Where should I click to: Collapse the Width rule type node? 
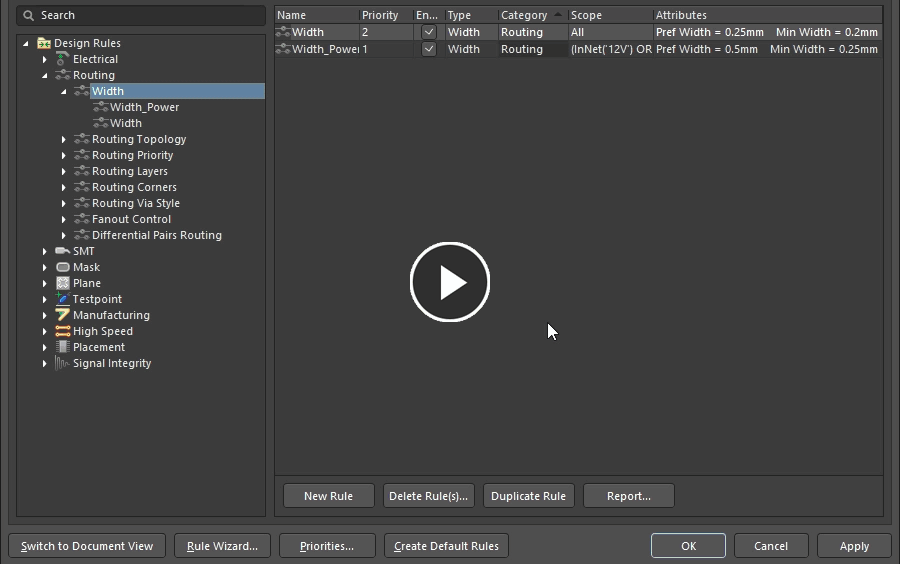click(64, 91)
